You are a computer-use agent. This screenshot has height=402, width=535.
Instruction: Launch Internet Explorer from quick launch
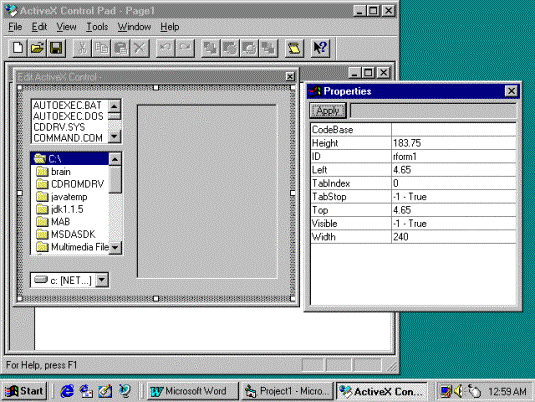tap(67, 391)
